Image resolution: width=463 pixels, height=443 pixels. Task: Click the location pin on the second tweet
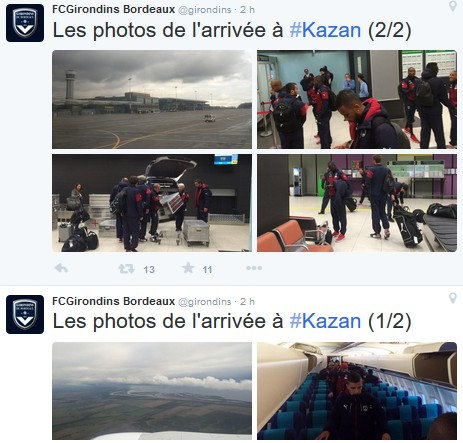click(x=453, y=298)
